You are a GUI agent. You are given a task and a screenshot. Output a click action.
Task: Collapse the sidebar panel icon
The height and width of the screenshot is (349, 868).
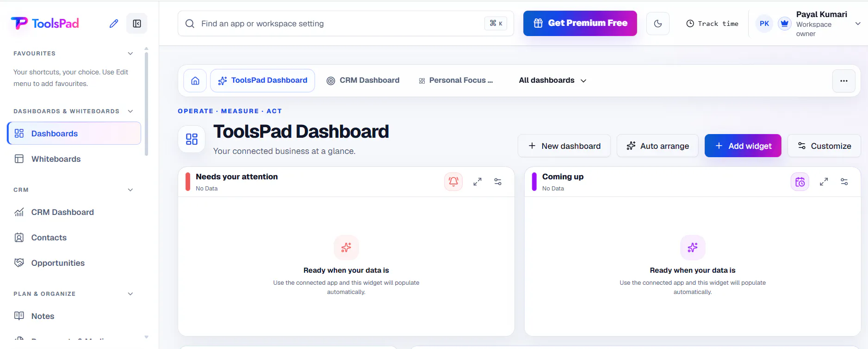[x=137, y=24]
